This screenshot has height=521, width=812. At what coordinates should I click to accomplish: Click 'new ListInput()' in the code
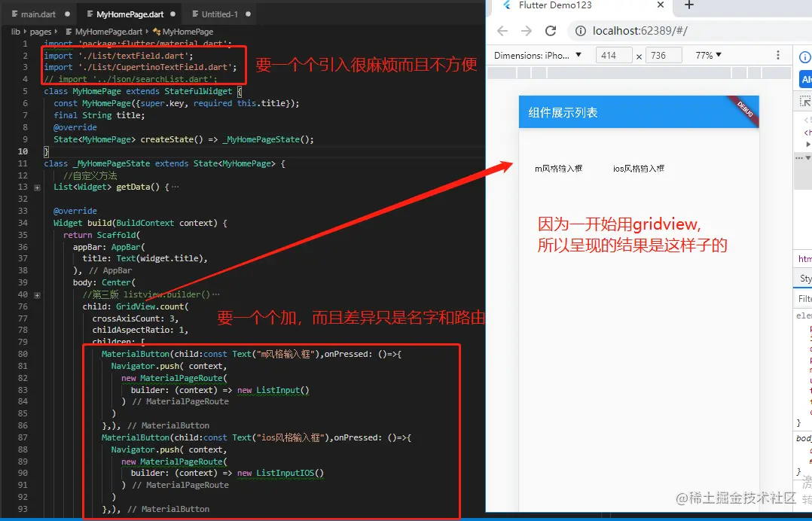coord(273,390)
